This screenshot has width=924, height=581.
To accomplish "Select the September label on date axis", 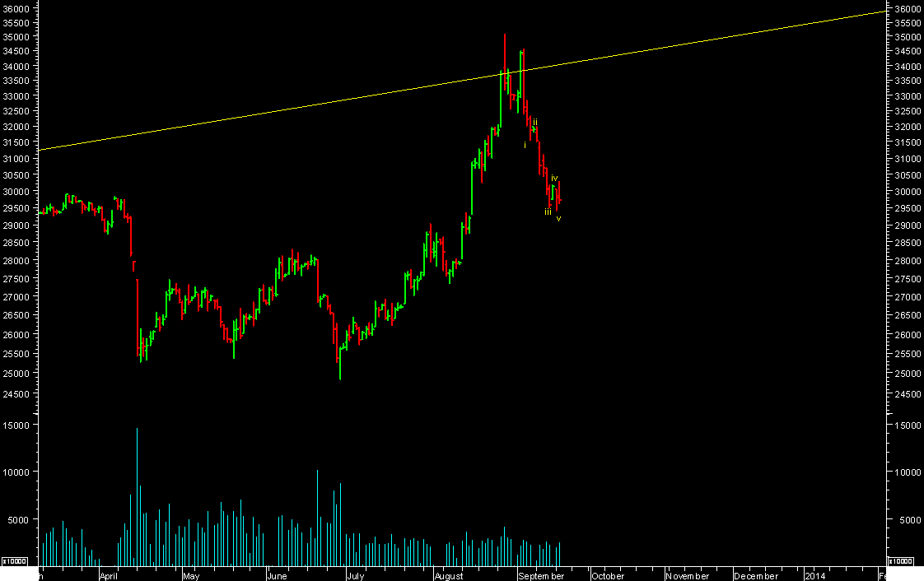I will [x=541, y=576].
